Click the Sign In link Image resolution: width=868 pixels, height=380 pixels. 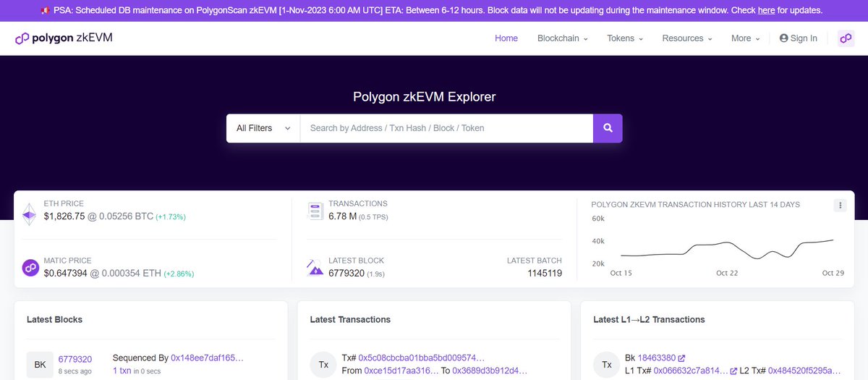799,38
